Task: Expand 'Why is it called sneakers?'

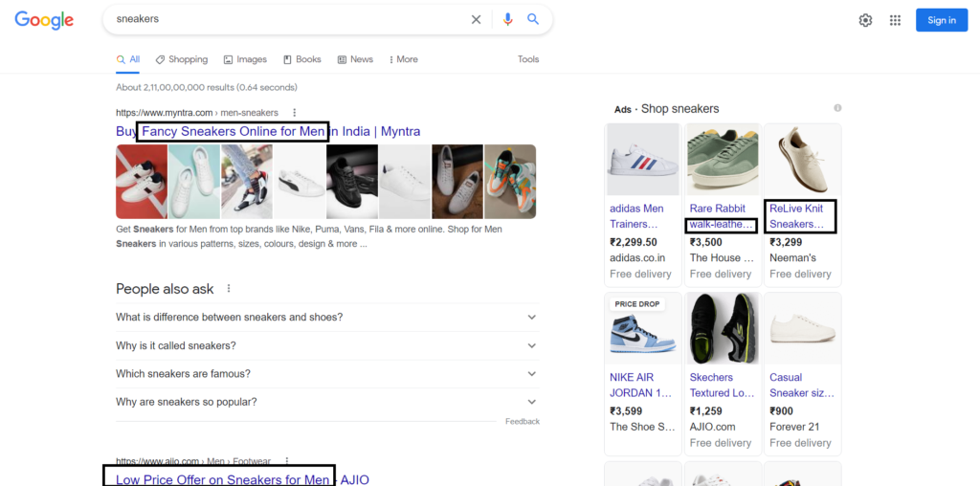Action: tap(327, 346)
